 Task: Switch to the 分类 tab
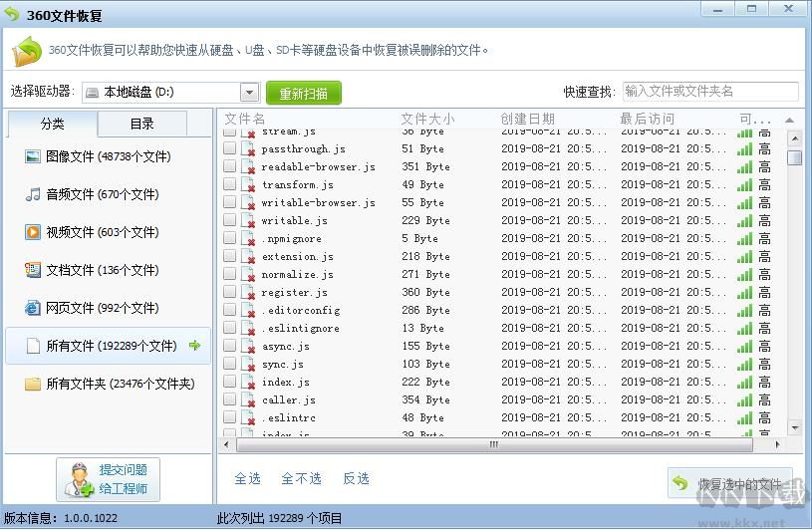52,124
